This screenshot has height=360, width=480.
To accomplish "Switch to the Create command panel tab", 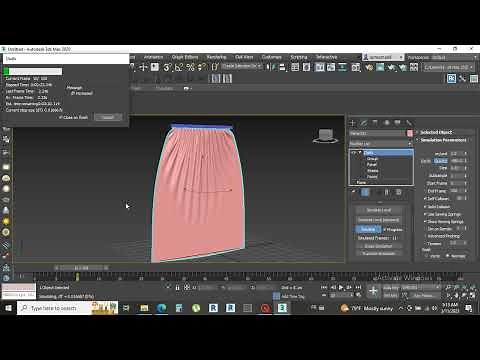I will 352,123.
